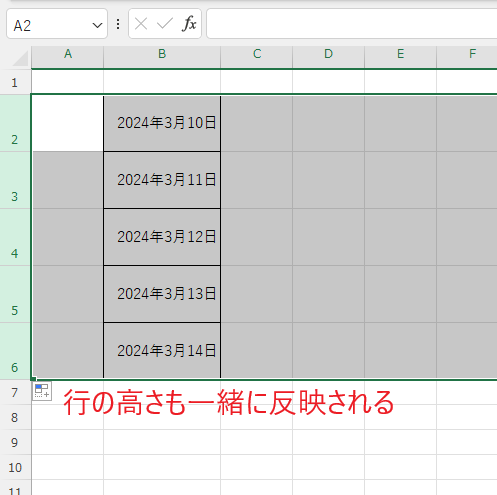This screenshot has width=497, height=495.
Task: Click the formula bar input field
Action: 352,24
